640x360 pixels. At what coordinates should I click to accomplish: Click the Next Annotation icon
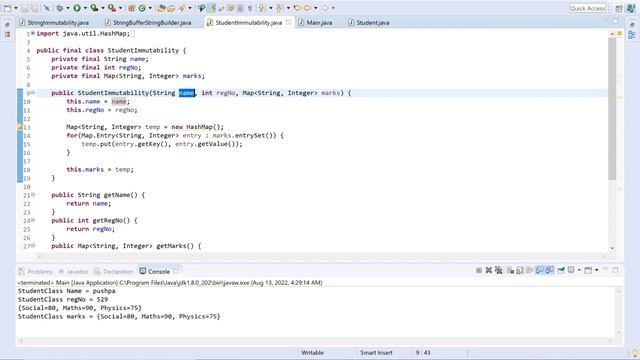(x=261, y=8)
